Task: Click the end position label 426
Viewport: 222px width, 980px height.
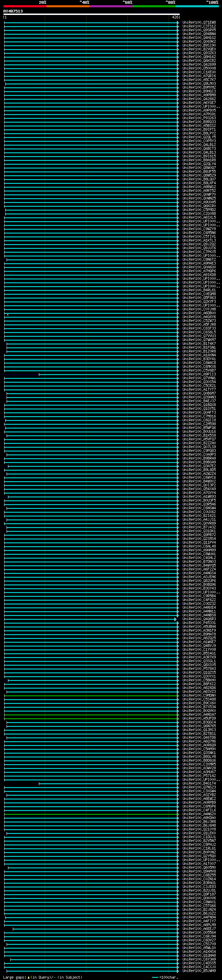Action: [175, 17]
